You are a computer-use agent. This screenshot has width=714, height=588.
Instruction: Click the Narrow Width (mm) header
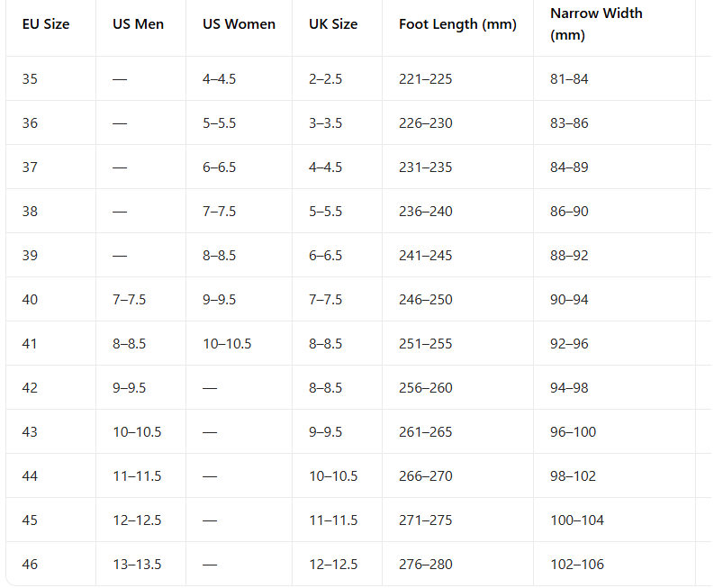coord(596,25)
